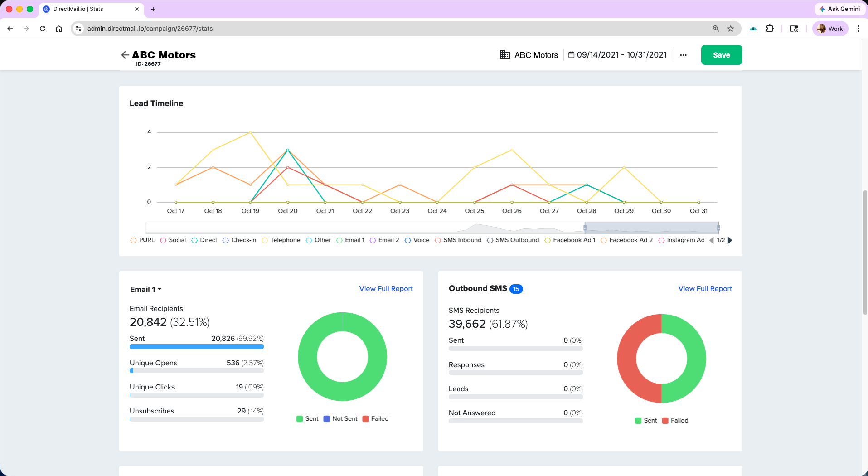Advance to legend page 2 with right arrow

[730, 240]
